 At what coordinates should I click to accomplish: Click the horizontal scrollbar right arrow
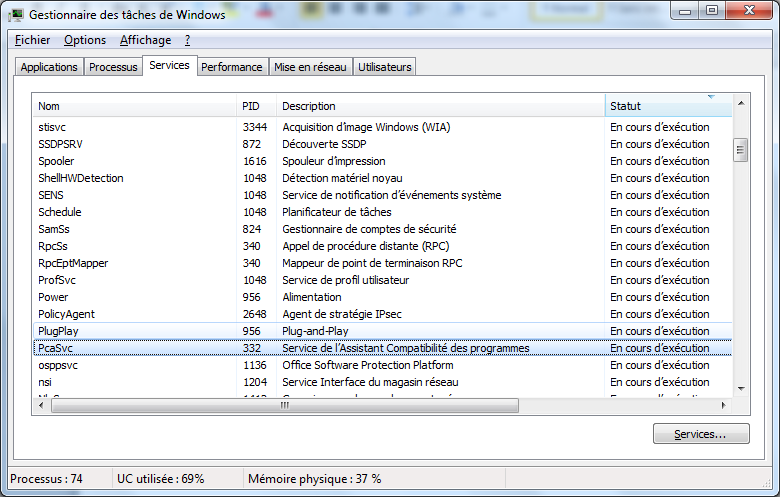click(x=725, y=406)
